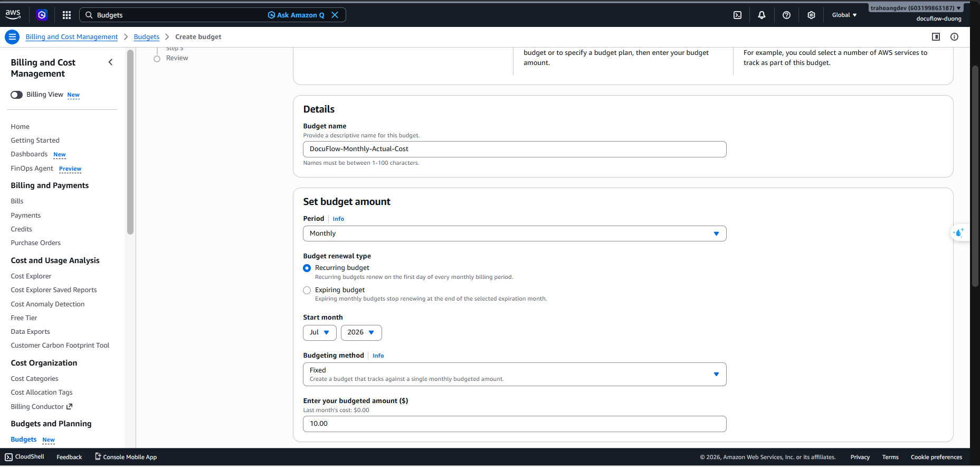Go to the Budgets breadcrumb link
The height and width of the screenshot is (467, 980).
coord(147,37)
